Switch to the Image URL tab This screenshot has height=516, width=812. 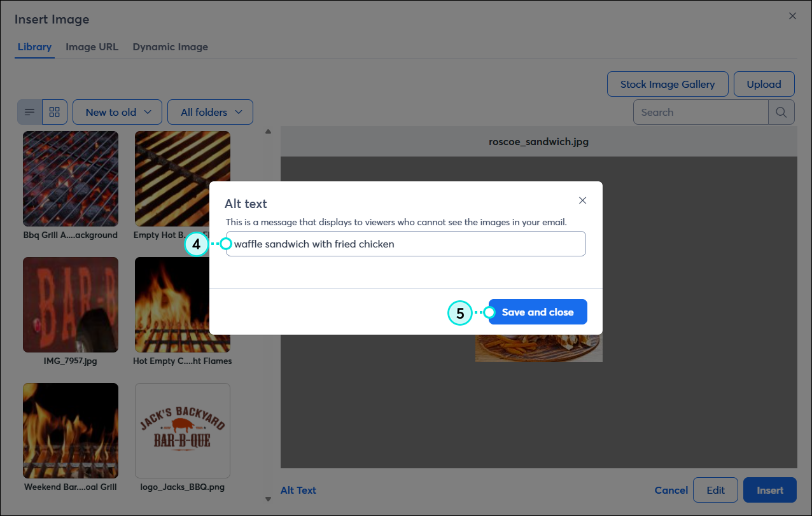[x=92, y=47]
